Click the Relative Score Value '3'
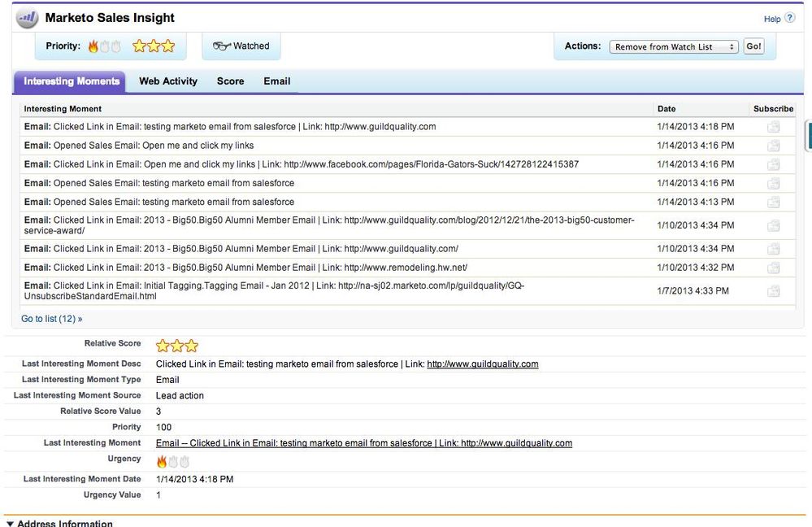The height and width of the screenshot is (527, 812). tap(158, 412)
